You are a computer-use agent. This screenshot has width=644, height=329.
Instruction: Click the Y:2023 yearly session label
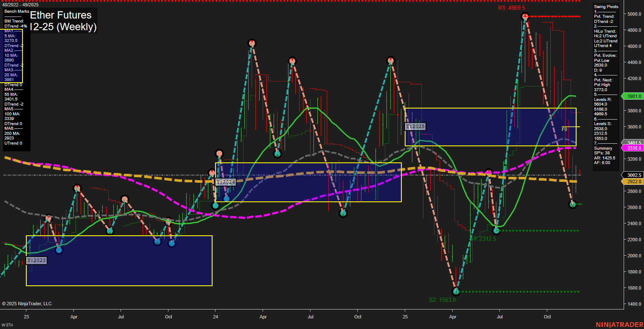36,261
